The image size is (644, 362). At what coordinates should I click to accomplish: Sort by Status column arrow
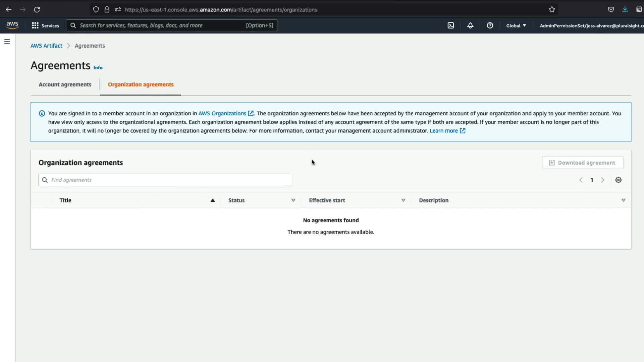[293, 200]
